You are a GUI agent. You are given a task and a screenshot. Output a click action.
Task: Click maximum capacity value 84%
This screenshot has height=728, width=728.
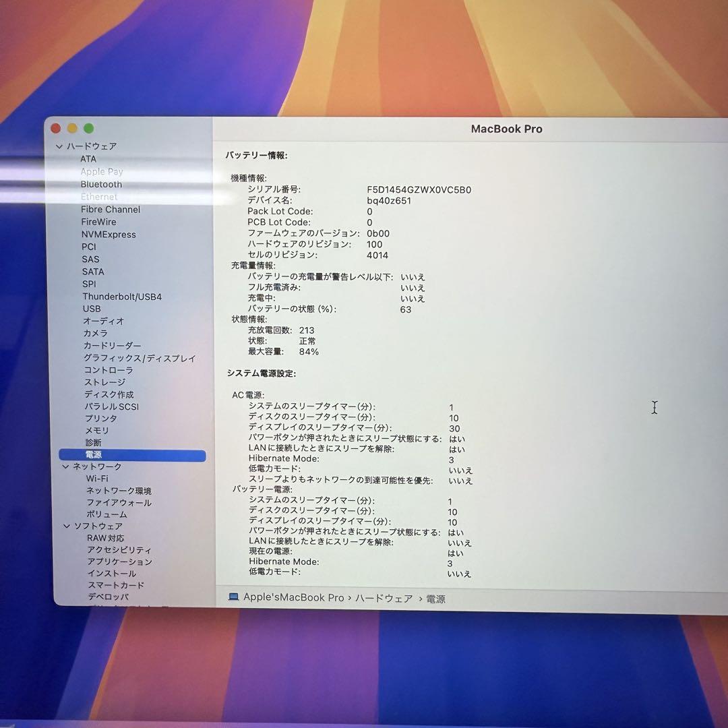point(309,352)
